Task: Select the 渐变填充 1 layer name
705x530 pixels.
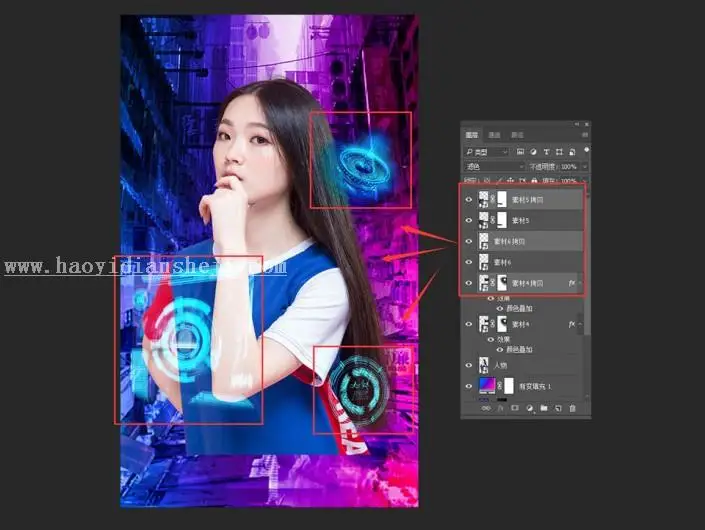Action: pyautogui.click(x=535, y=386)
